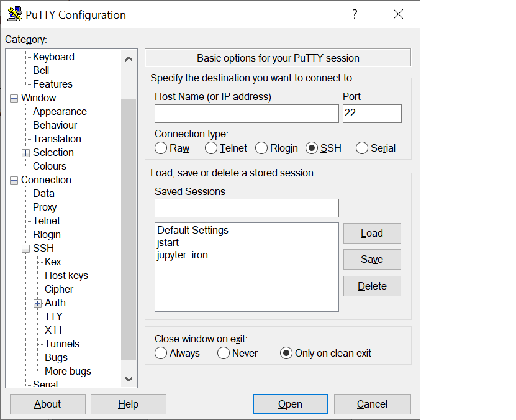Expand the Auth tree node
The height and width of the screenshot is (420, 516).
37,303
